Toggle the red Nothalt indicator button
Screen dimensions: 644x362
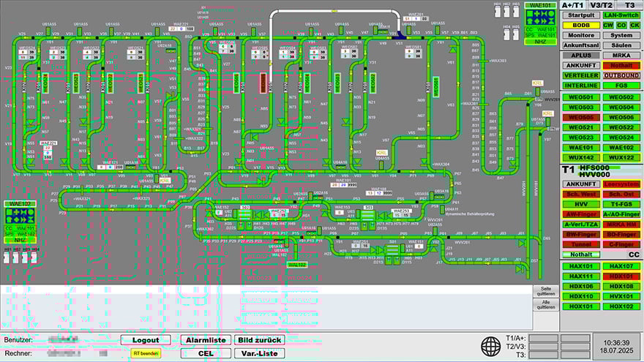point(622,65)
